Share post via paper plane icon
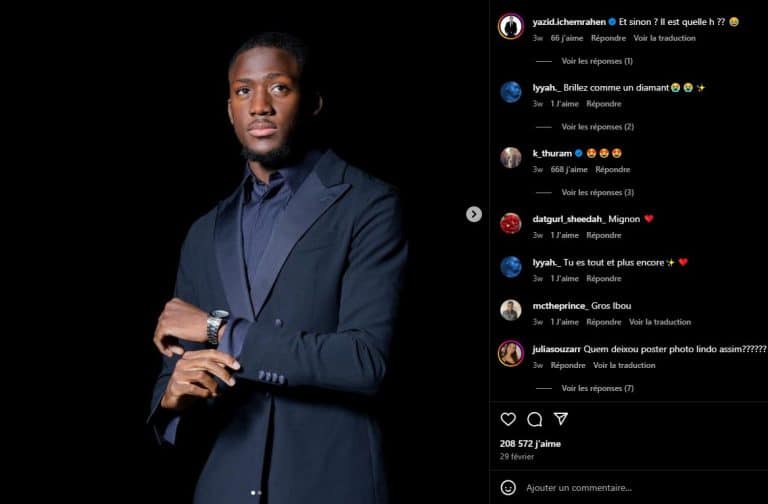 click(561, 419)
